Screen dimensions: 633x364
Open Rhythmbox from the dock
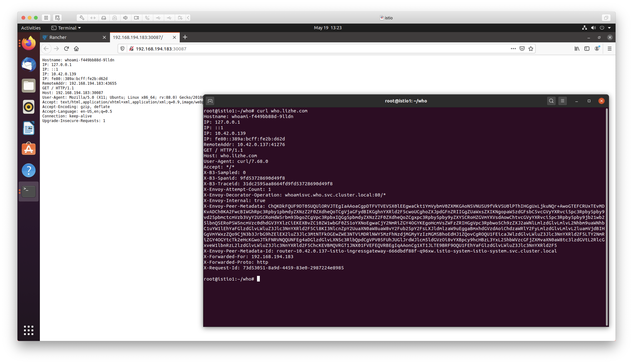point(29,107)
